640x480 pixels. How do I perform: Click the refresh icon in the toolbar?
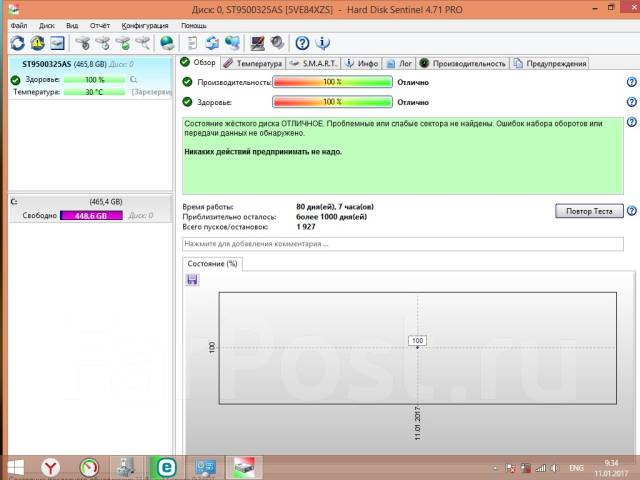(x=18, y=43)
